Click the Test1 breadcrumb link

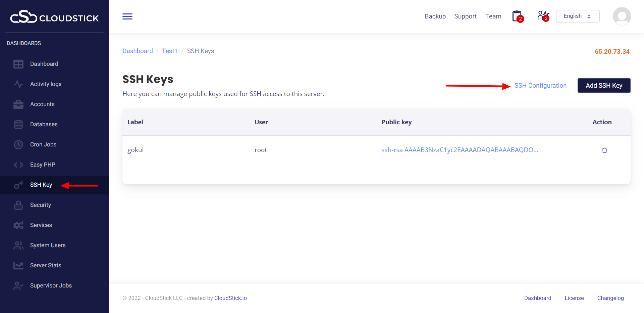coord(169,51)
